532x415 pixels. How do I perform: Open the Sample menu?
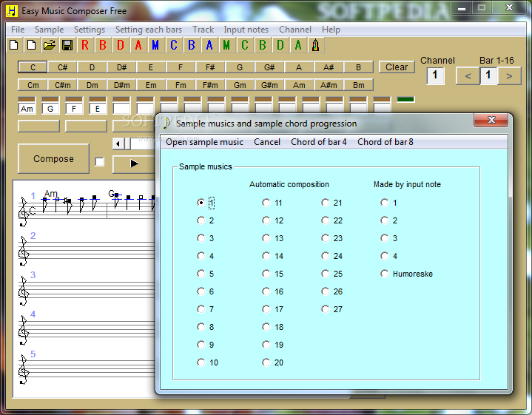coord(49,30)
